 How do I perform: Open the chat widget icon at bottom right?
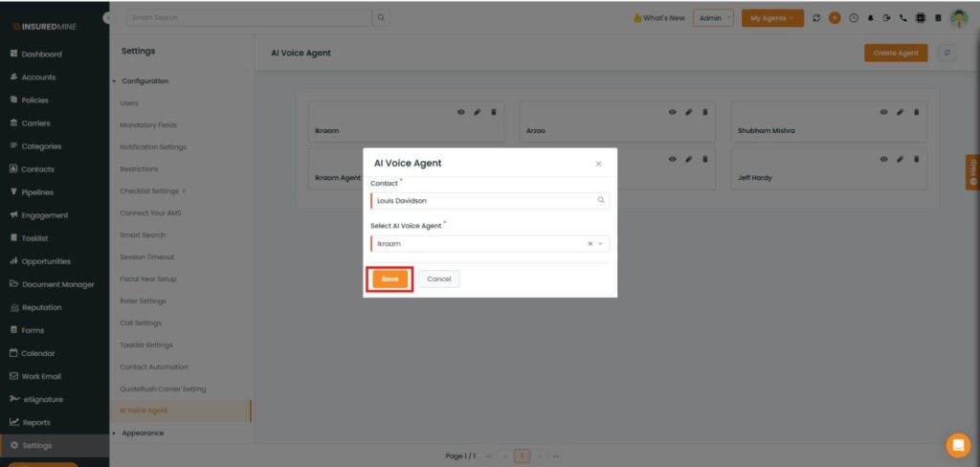(957, 445)
